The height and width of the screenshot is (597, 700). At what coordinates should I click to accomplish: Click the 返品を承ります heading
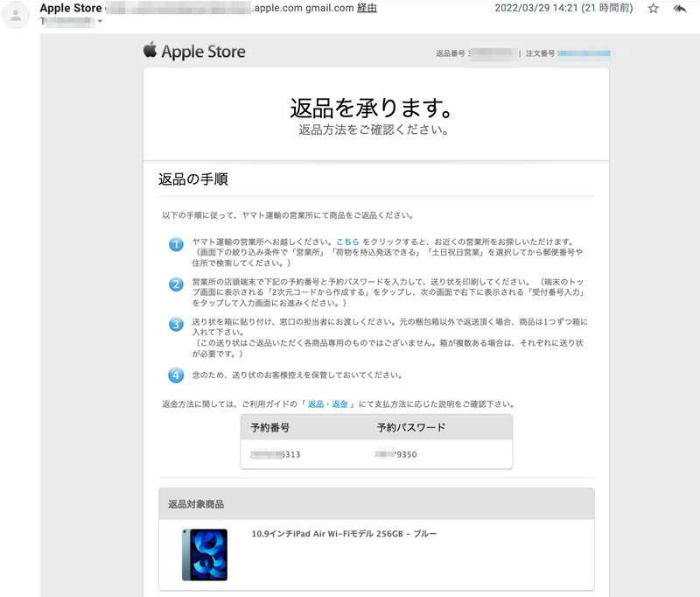371,108
